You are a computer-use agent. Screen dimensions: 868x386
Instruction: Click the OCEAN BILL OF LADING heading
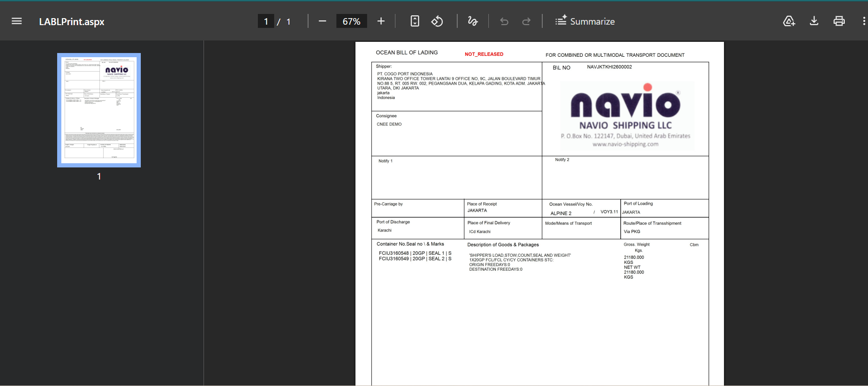(x=407, y=53)
